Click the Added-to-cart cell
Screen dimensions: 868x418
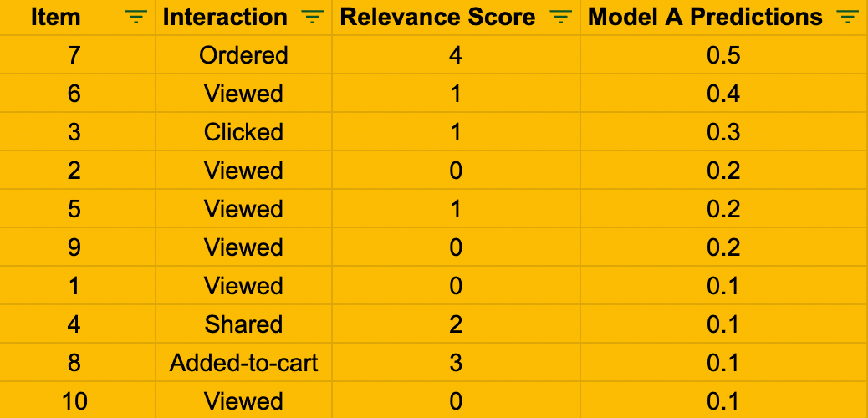click(x=243, y=364)
